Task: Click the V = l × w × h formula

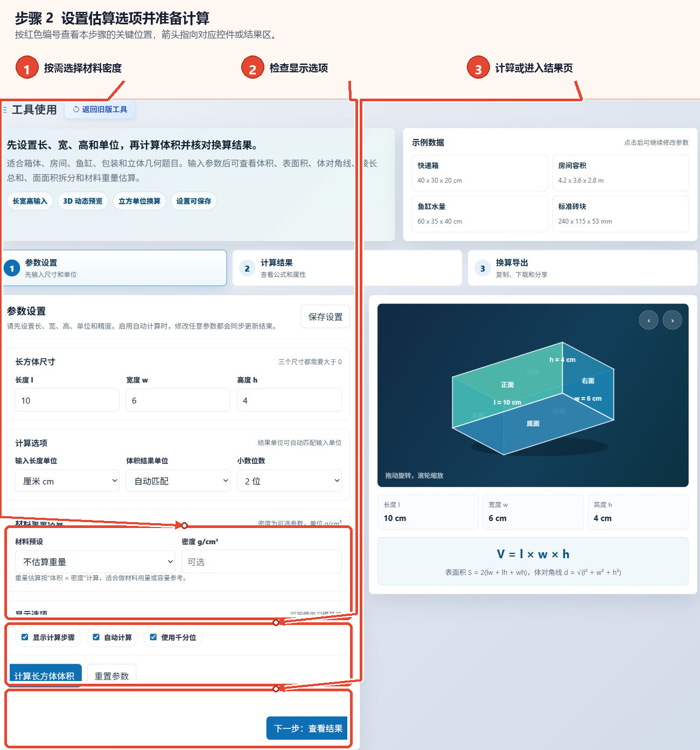Action: (x=533, y=554)
